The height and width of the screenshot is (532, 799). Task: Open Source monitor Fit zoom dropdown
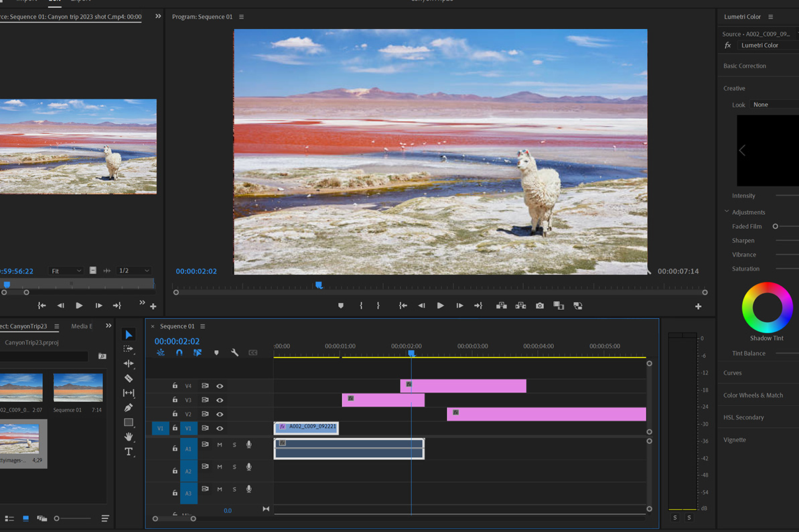coord(66,271)
